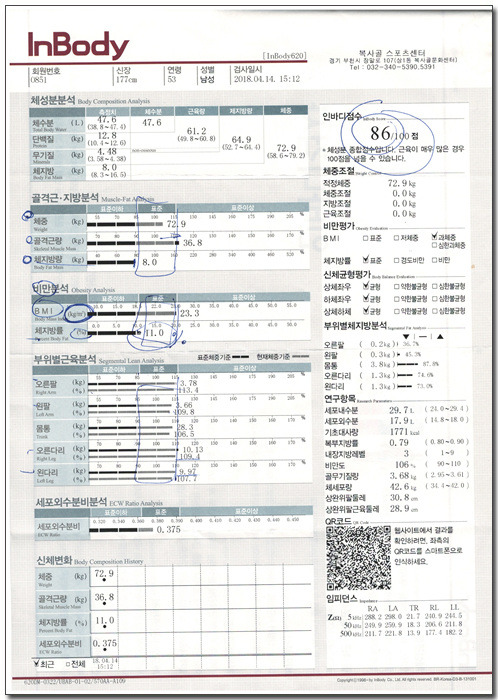498x700 pixels.
Task: Toggle the 체지방률 표준 checkbox
Action: [366, 259]
